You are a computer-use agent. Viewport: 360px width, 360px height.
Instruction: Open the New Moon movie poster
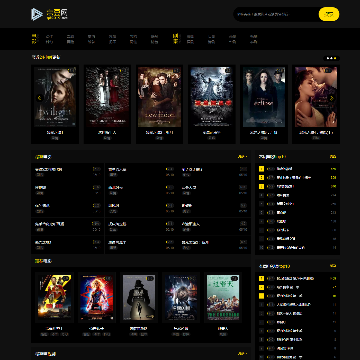(x=159, y=97)
